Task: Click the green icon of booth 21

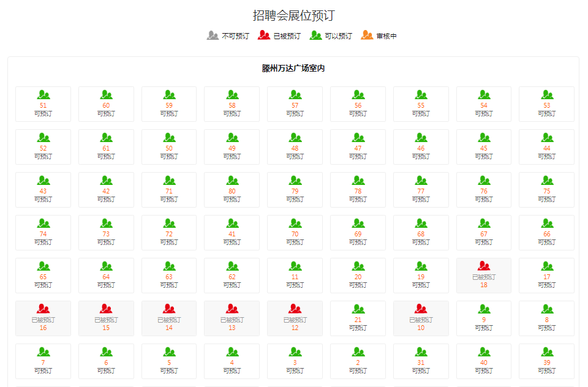Action: click(358, 309)
